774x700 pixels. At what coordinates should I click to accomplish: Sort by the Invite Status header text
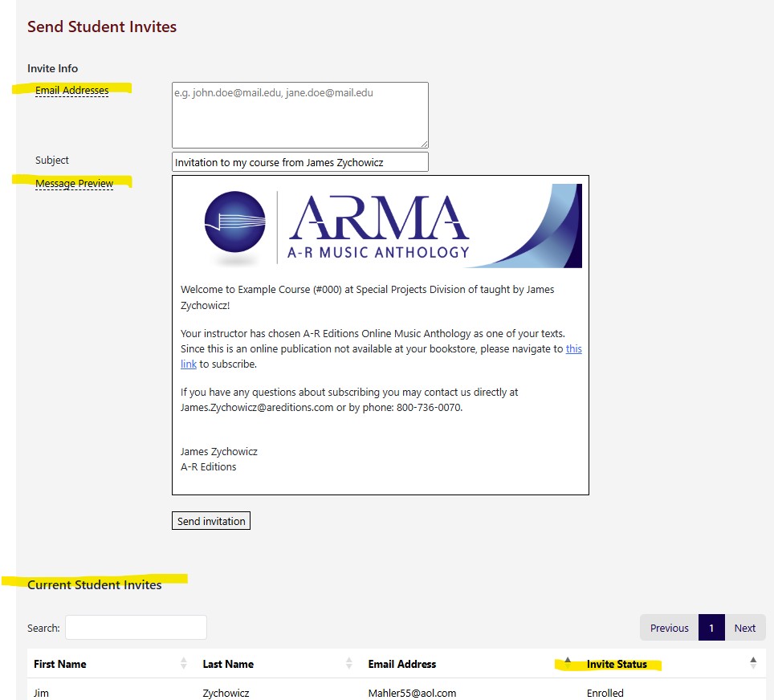[x=617, y=664]
